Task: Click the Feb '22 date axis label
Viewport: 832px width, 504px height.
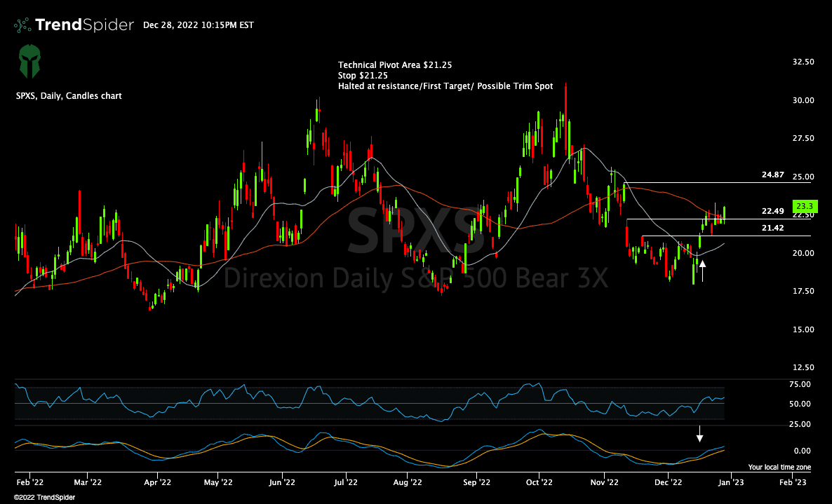Action: click(29, 482)
